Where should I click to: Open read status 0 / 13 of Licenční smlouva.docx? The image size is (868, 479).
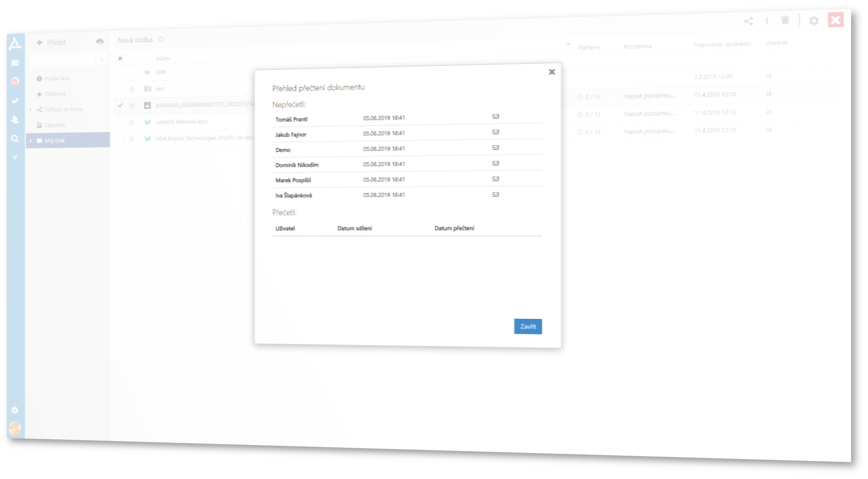[x=589, y=114]
